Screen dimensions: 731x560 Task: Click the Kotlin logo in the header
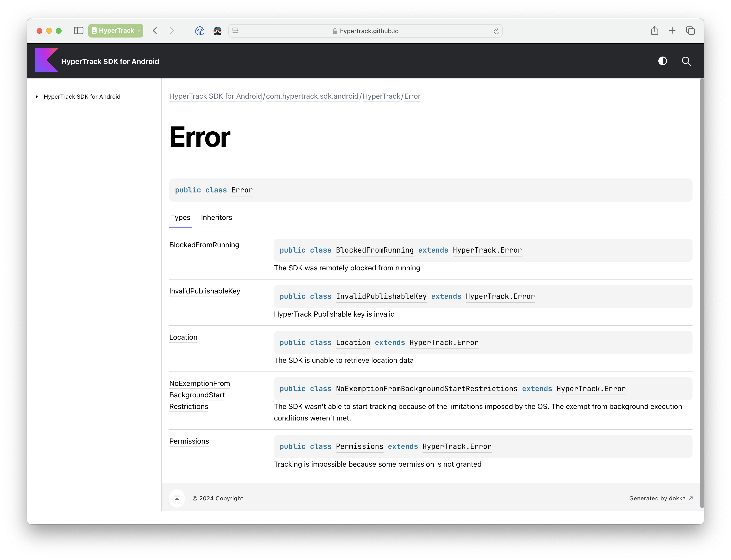47,60
